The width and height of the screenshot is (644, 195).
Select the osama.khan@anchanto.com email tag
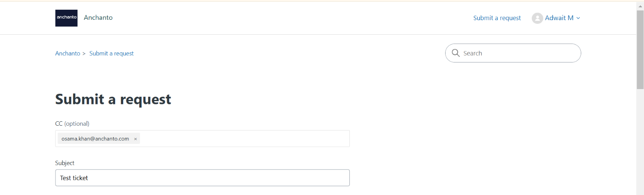[95, 139]
